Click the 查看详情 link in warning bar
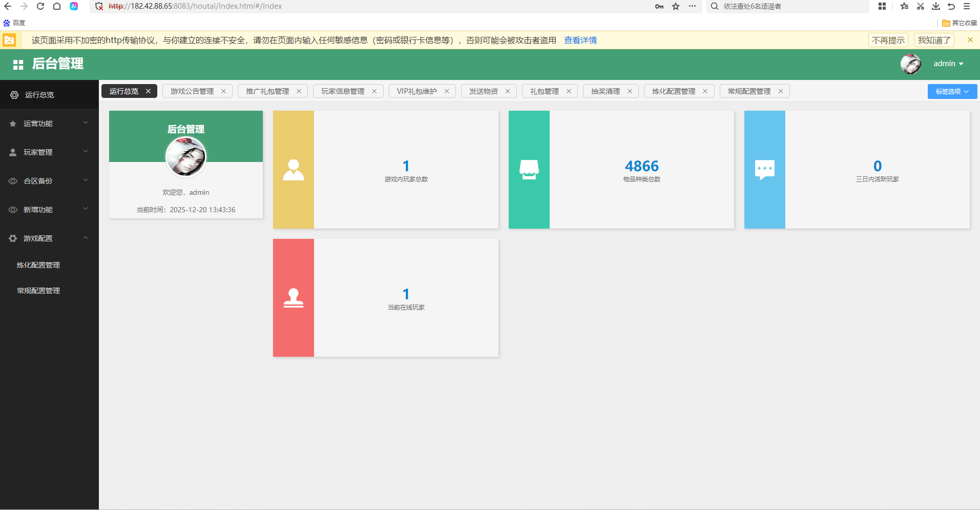Viewport: 980px width, 510px height. pyautogui.click(x=580, y=40)
